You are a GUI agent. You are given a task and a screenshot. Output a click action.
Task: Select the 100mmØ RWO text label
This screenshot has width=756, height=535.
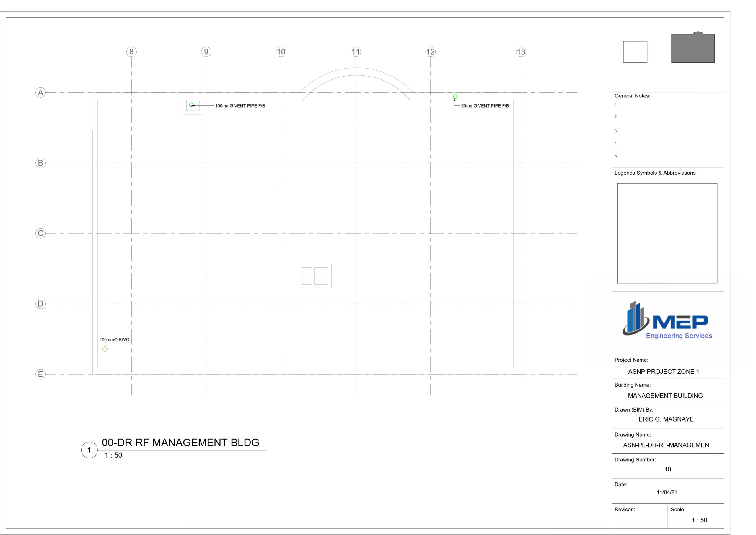(115, 340)
